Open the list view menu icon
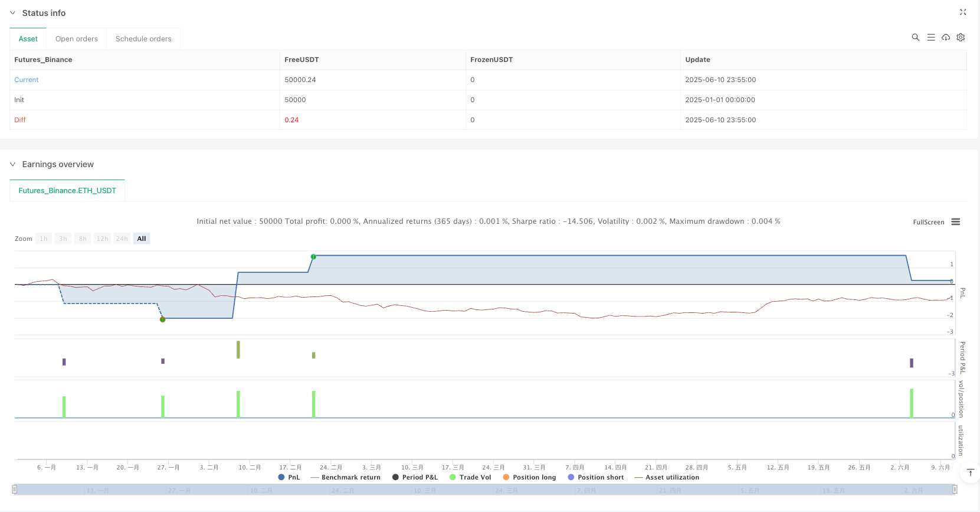Screen dimensions: 980x512 point(931,37)
